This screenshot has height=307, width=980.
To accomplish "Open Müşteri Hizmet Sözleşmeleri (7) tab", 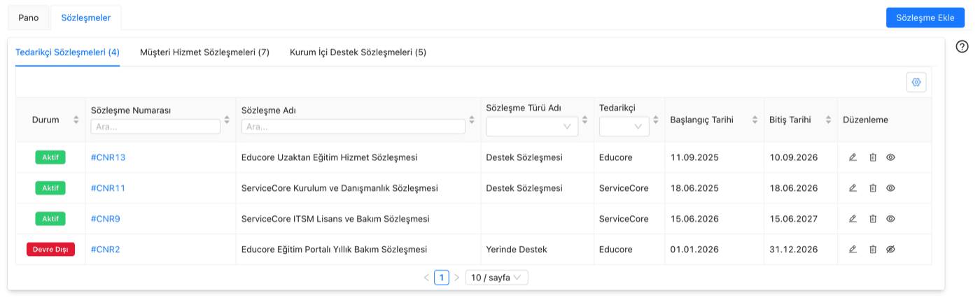I will [204, 52].
